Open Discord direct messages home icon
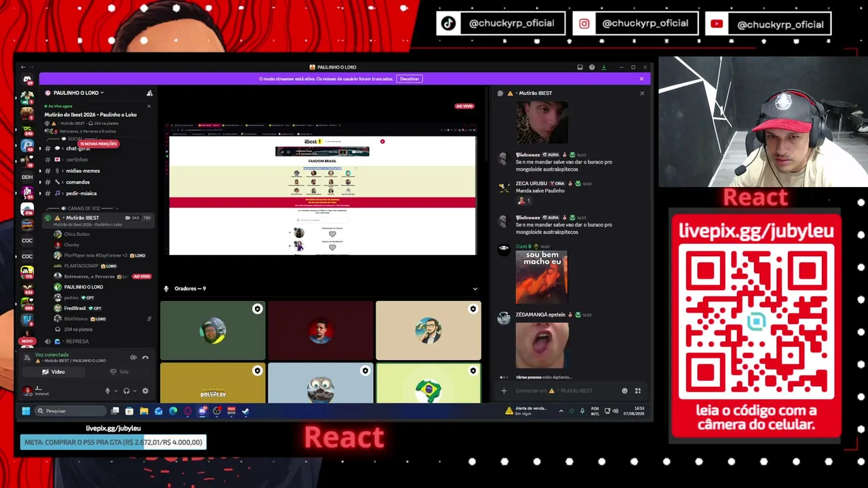 (x=27, y=80)
